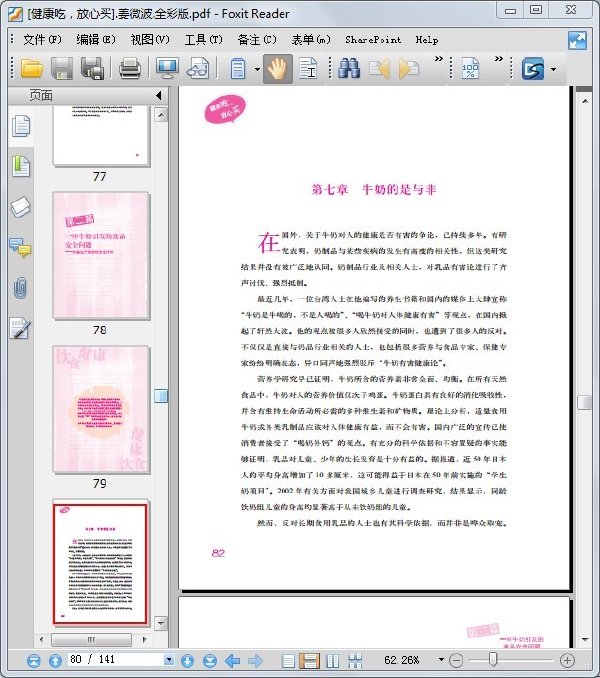The width and height of the screenshot is (600, 678).
Task: Open the Comments panel sidebar icon
Action: [x=20, y=248]
